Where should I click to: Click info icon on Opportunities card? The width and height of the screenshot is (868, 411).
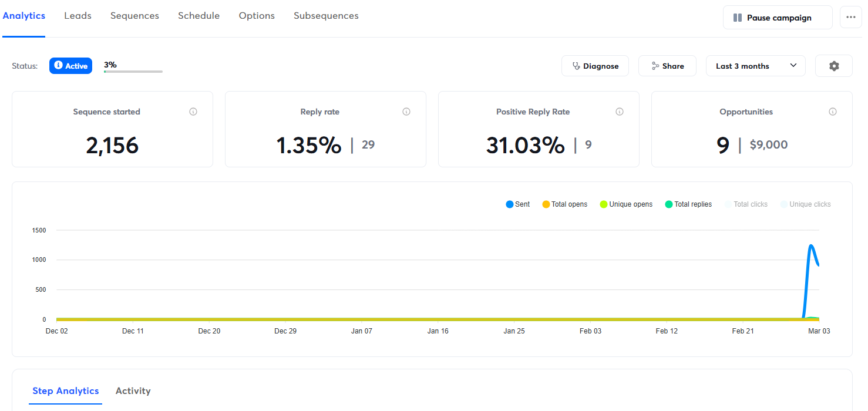click(x=833, y=112)
